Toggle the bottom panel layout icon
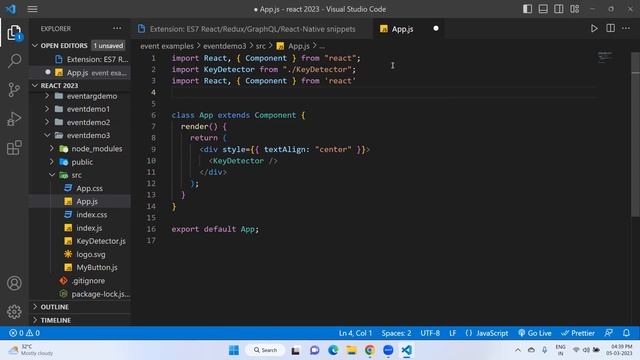The height and width of the screenshot is (360, 640). click(x=543, y=9)
